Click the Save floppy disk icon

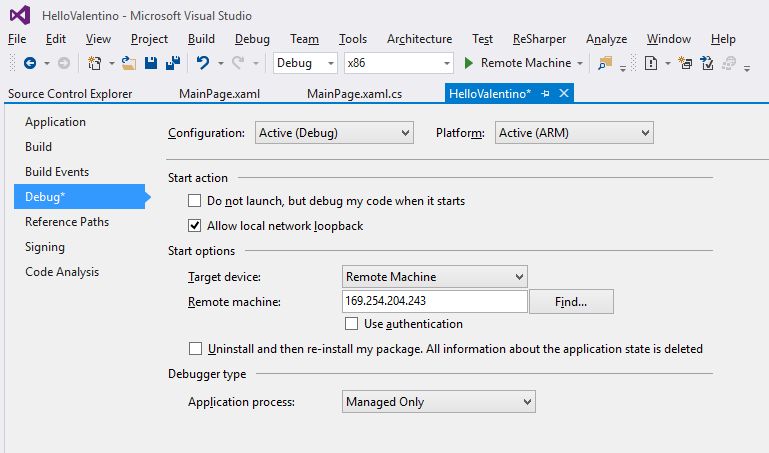[x=151, y=63]
